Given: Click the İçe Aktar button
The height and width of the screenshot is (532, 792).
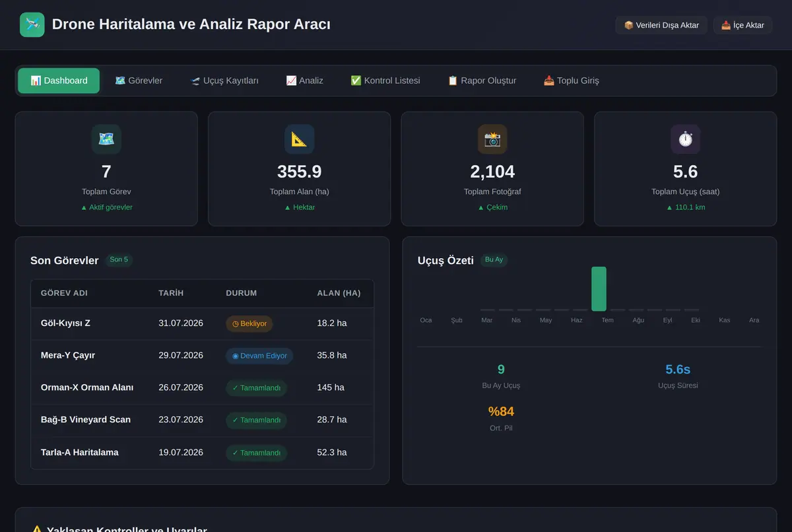Looking at the screenshot, I should [742, 25].
